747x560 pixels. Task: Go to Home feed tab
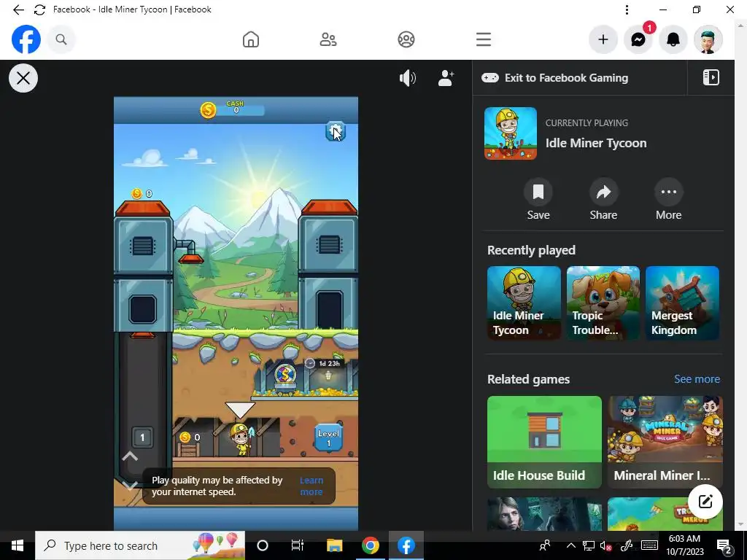click(x=251, y=39)
